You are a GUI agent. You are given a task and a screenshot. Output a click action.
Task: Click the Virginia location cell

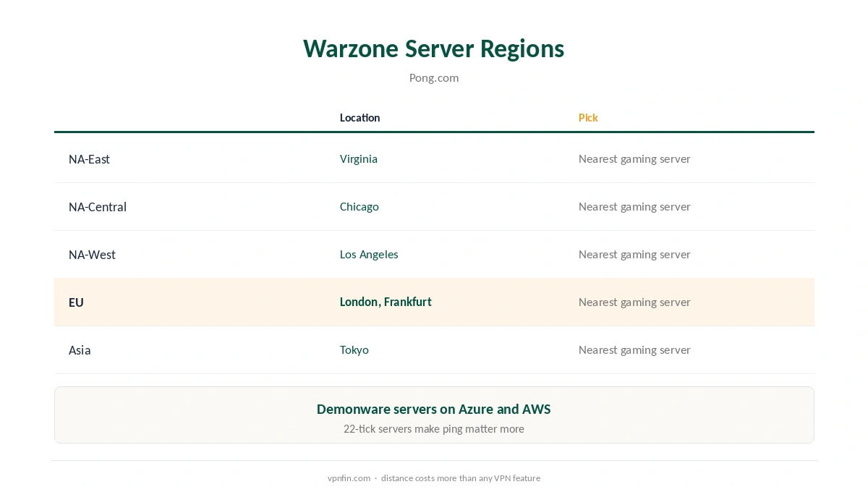(359, 158)
